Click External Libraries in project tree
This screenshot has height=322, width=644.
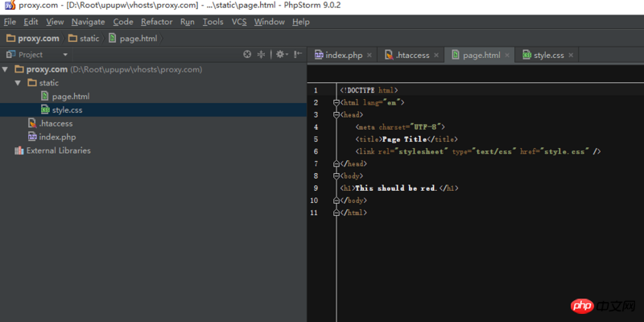[58, 151]
